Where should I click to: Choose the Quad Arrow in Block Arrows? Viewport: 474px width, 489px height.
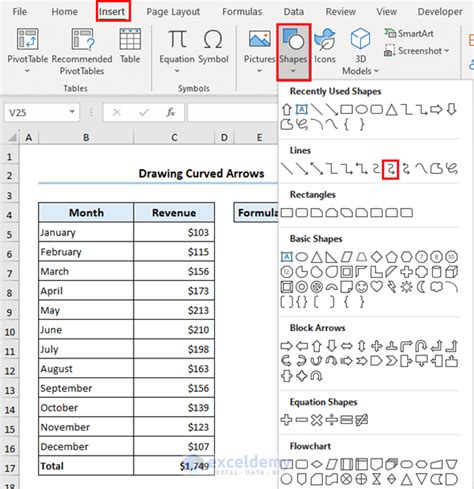click(377, 346)
